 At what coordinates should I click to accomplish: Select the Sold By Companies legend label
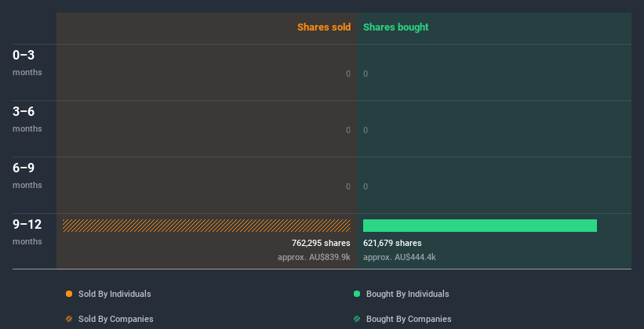(116, 319)
